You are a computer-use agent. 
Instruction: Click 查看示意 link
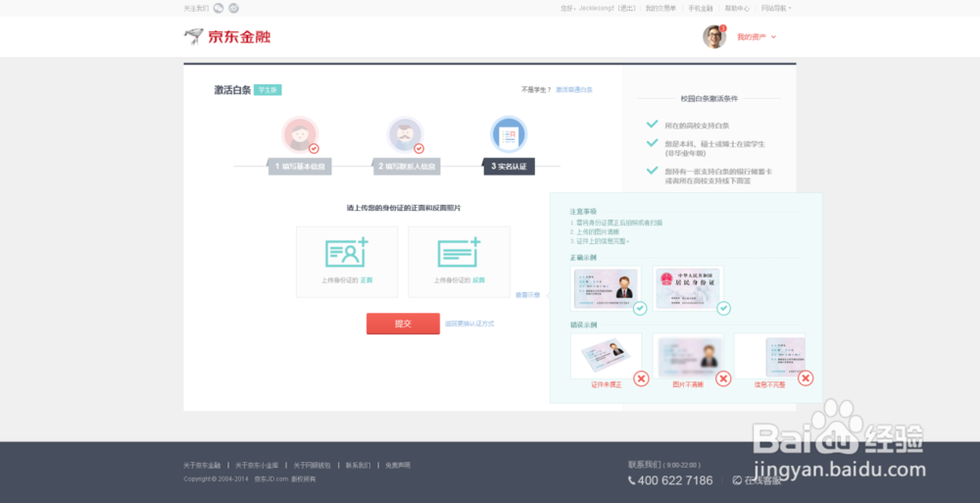[x=527, y=295]
